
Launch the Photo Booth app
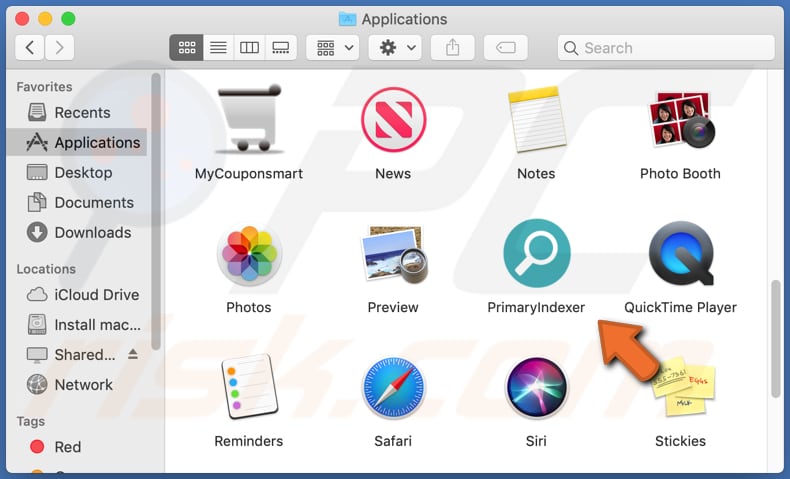click(680, 121)
